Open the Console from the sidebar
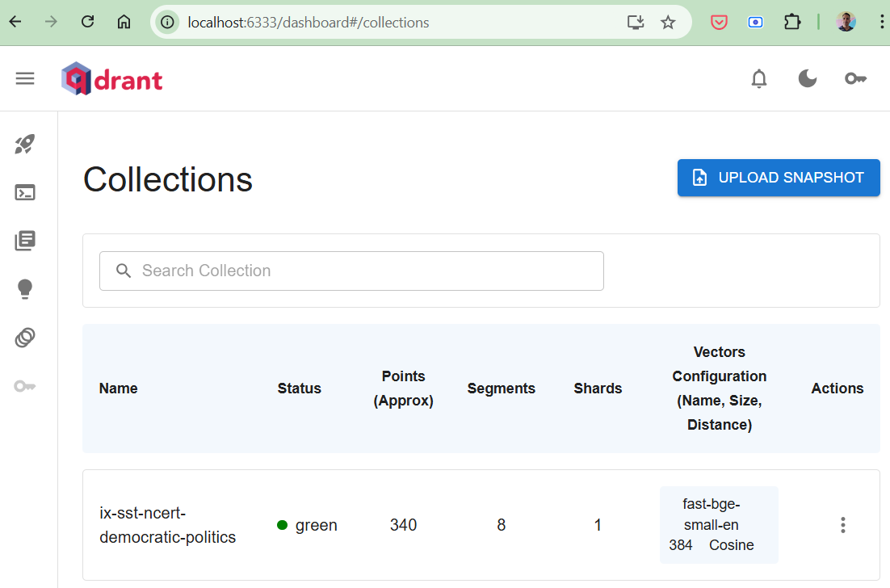 pos(25,192)
